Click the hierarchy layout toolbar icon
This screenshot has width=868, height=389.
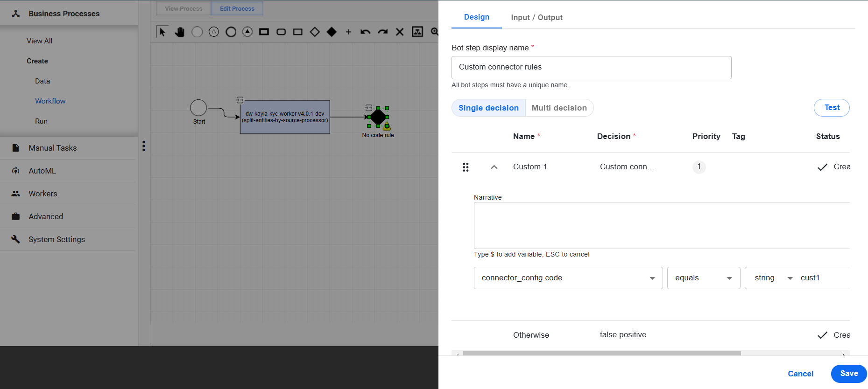click(x=417, y=32)
